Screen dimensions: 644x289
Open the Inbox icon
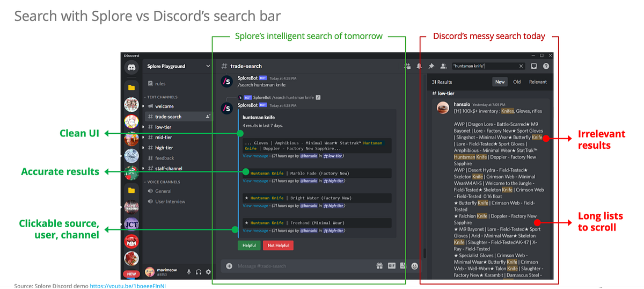[534, 66]
